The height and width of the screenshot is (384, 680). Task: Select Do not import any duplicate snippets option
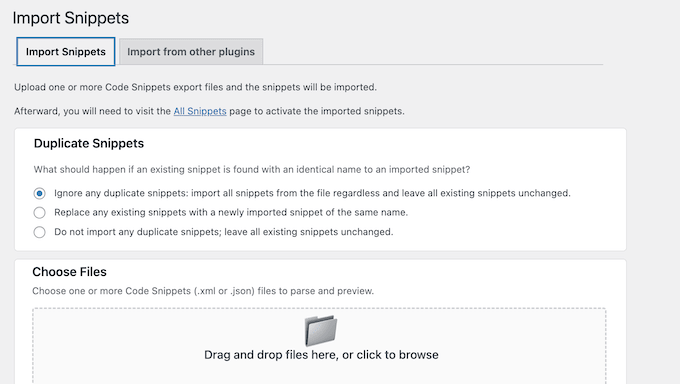click(39, 232)
